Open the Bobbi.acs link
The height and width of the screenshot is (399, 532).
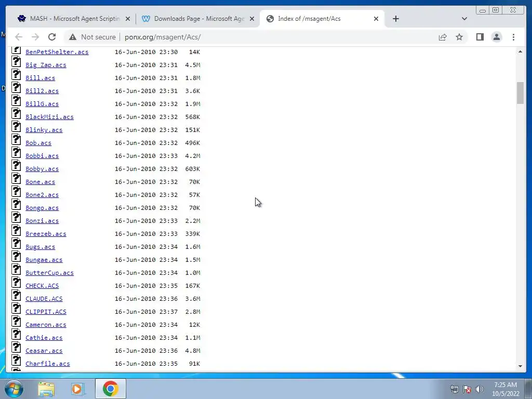(42, 156)
